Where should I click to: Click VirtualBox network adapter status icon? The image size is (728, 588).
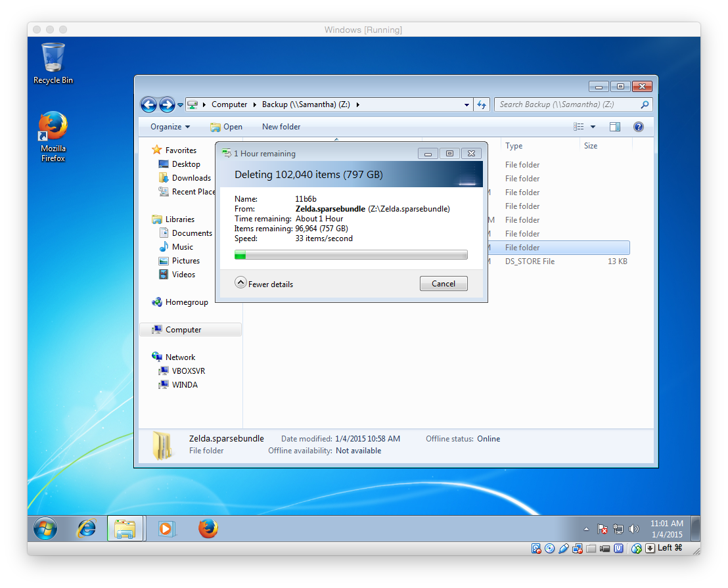tap(577, 549)
